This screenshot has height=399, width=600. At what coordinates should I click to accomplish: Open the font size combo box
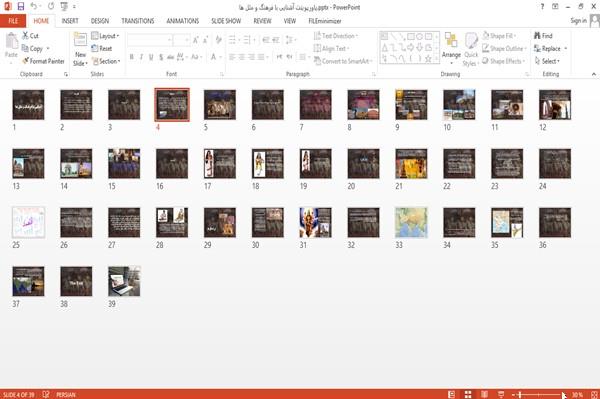click(x=181, y=40)
